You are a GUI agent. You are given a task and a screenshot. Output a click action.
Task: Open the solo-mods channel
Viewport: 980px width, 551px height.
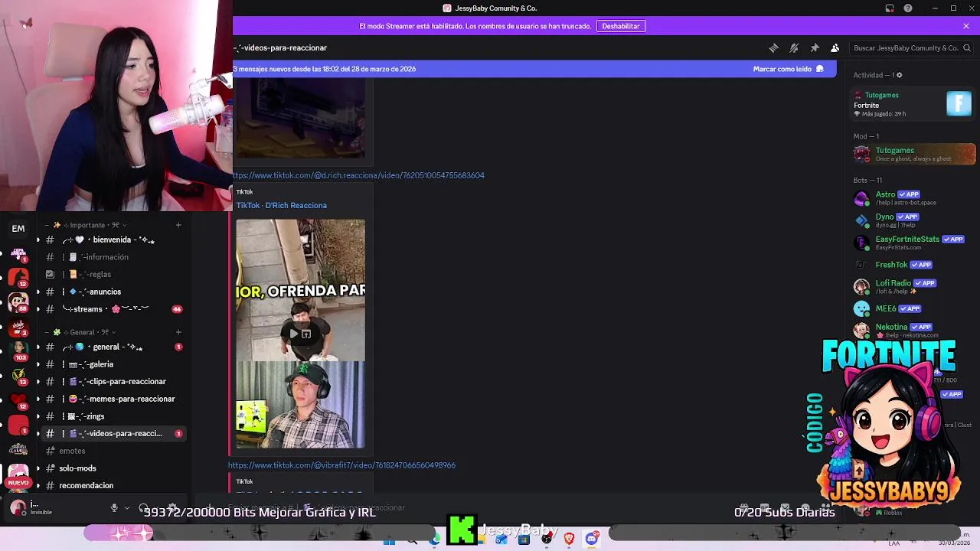pos(113,468)
